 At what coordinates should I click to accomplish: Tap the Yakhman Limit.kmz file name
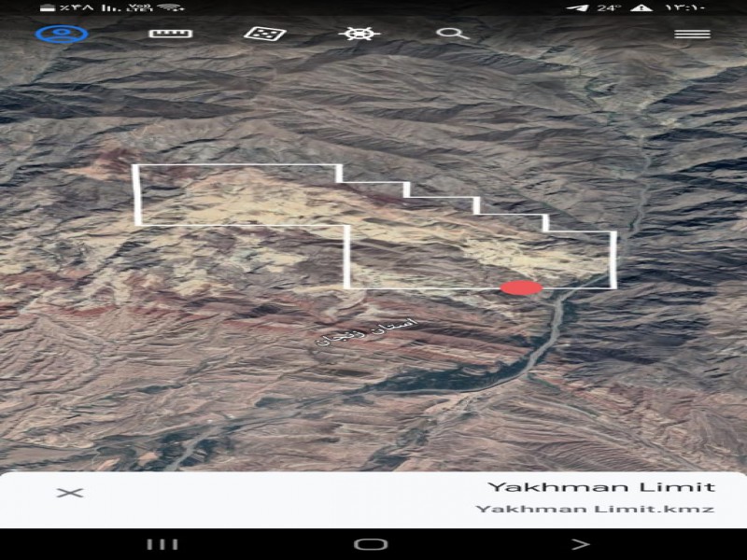point(595,509)
